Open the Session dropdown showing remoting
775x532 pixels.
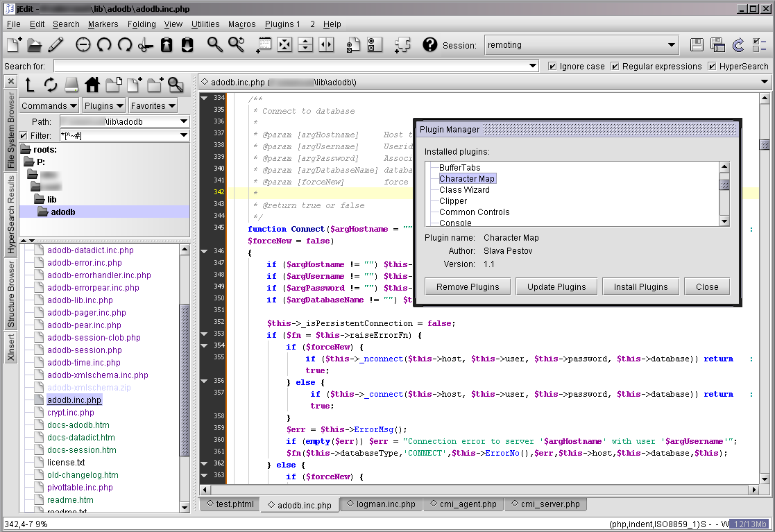(x=581, y=45)
